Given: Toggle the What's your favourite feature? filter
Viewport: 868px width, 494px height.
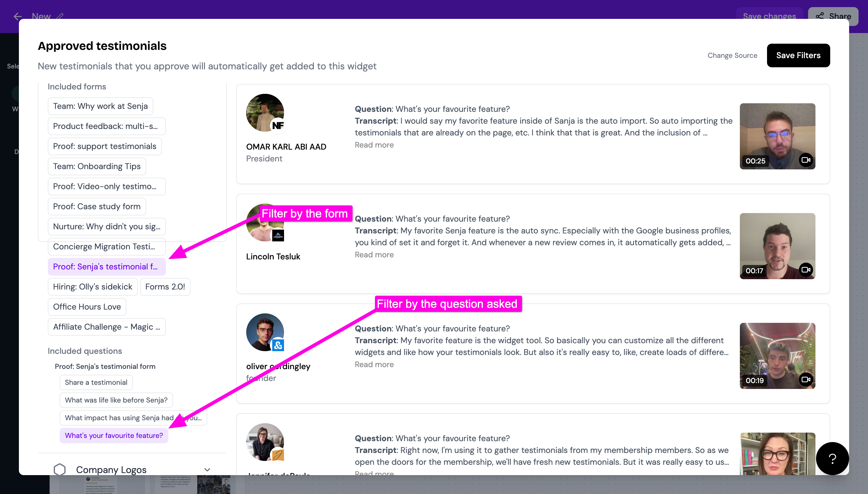Looking at the screenshot, I should click(114, 435).
